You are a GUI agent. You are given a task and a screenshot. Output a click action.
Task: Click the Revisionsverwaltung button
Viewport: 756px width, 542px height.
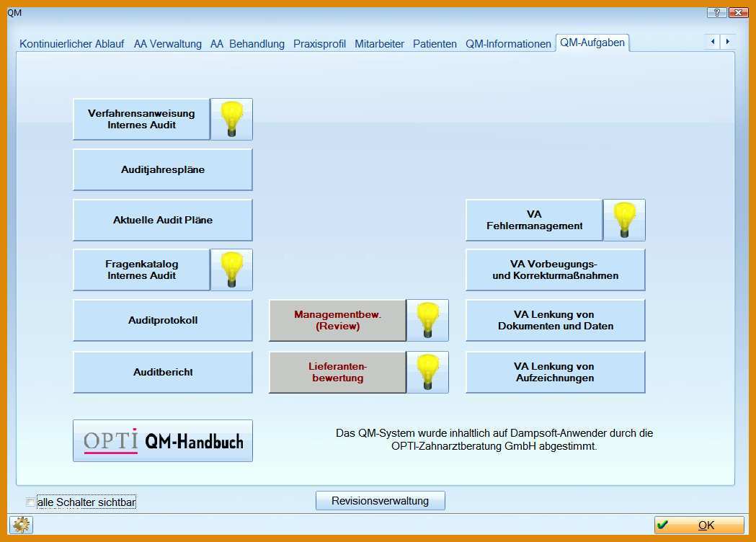click(x=380, y=500)
